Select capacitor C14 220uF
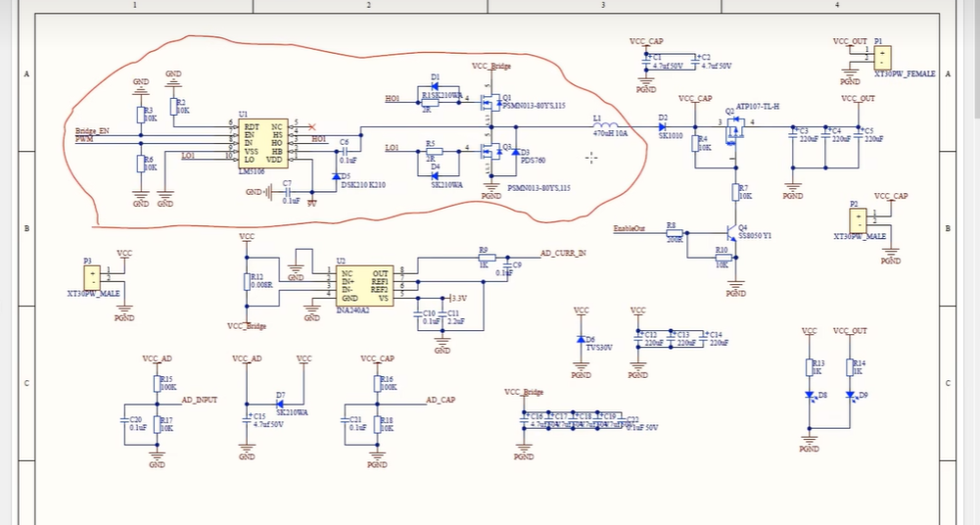Viewport: 980px width, 525px height. click(704, 337)
